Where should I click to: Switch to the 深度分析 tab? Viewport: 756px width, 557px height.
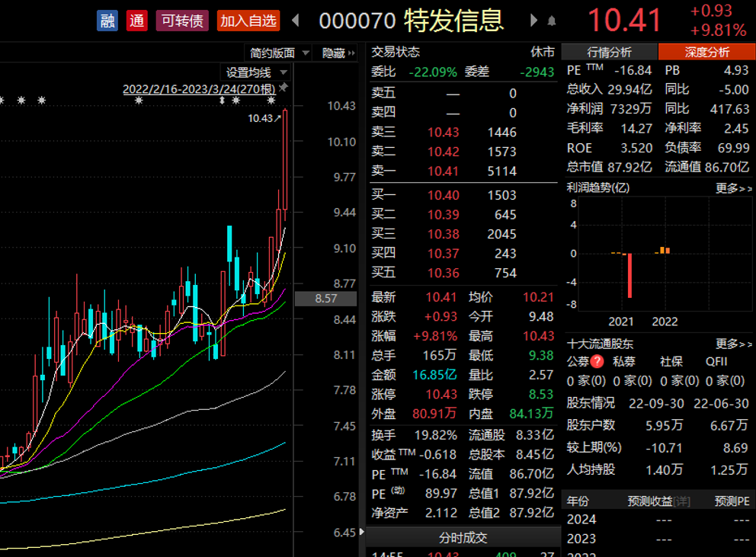[707, 53]
